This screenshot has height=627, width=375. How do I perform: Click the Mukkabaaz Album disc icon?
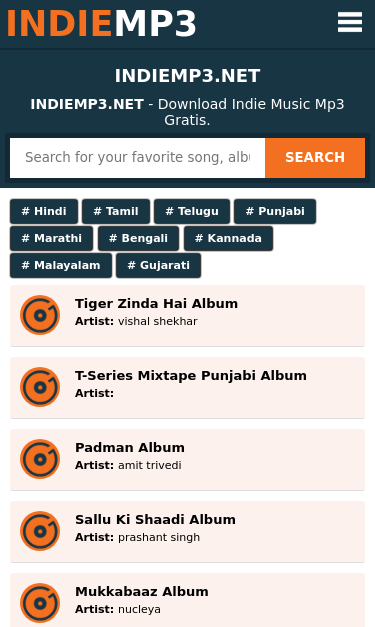pyautogui.click(x=40, y=603)
